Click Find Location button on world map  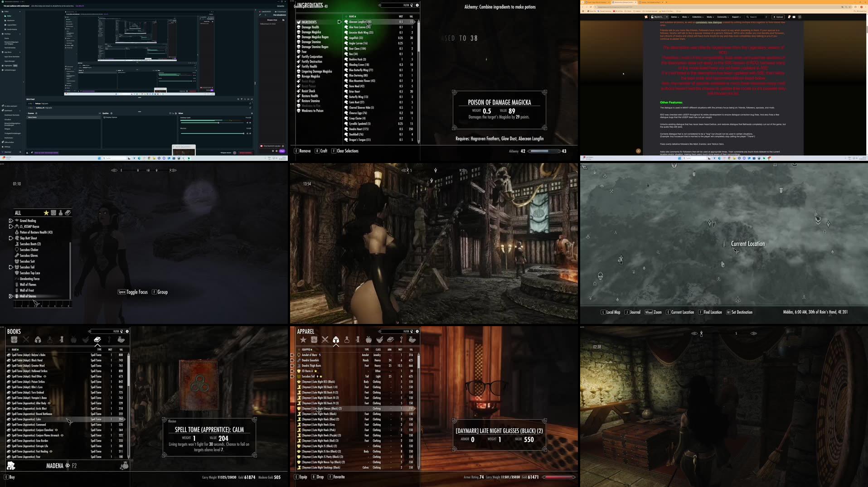click(x=710, y=312)
